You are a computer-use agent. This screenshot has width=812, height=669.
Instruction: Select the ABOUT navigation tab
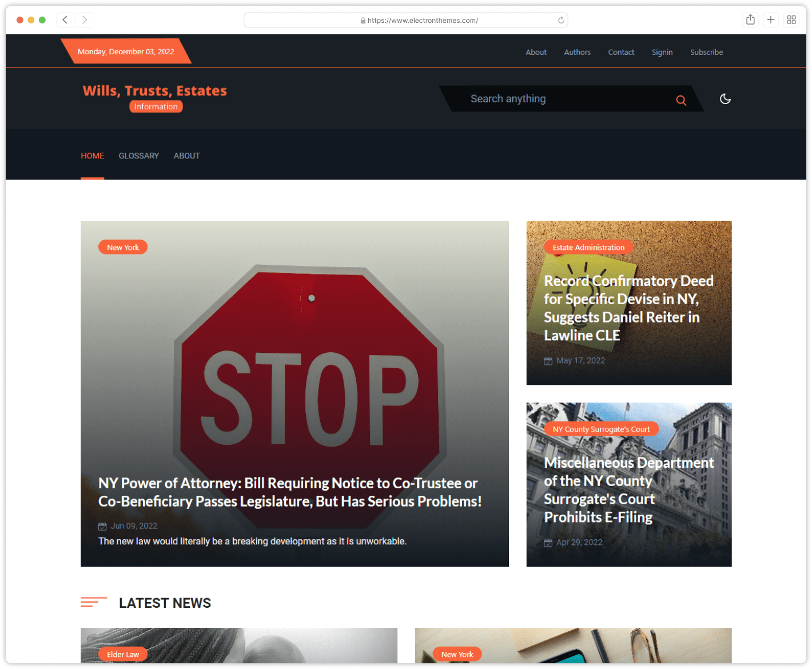click(186, 156)
